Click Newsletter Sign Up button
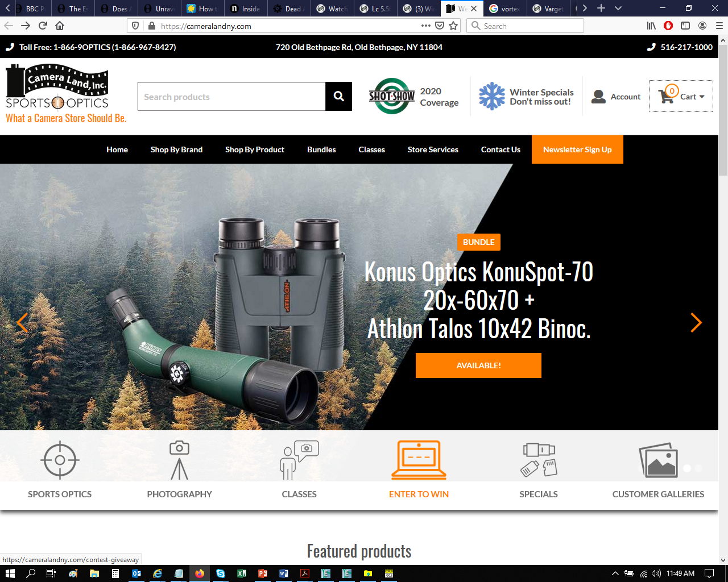This screenshot has width=728, height=582. click(577, 149)
